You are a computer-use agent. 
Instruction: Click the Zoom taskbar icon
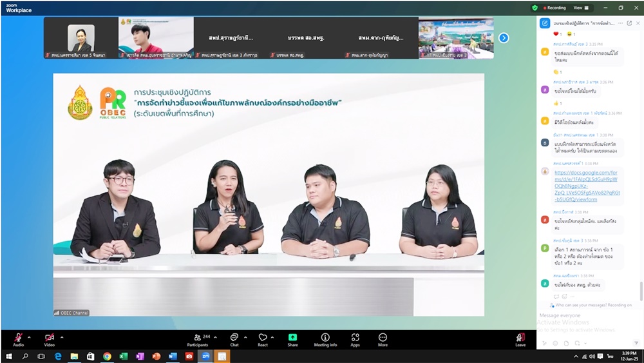click(205, 357)
